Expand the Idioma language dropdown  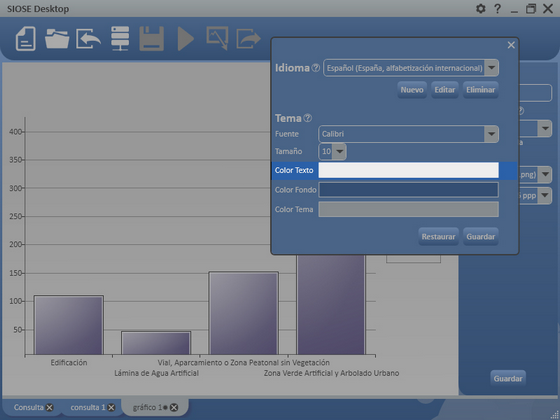pyautogui.click(x=491, y=68)
